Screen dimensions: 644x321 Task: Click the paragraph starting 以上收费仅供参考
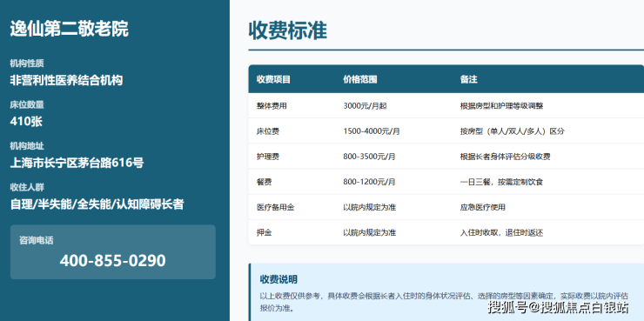444,302
